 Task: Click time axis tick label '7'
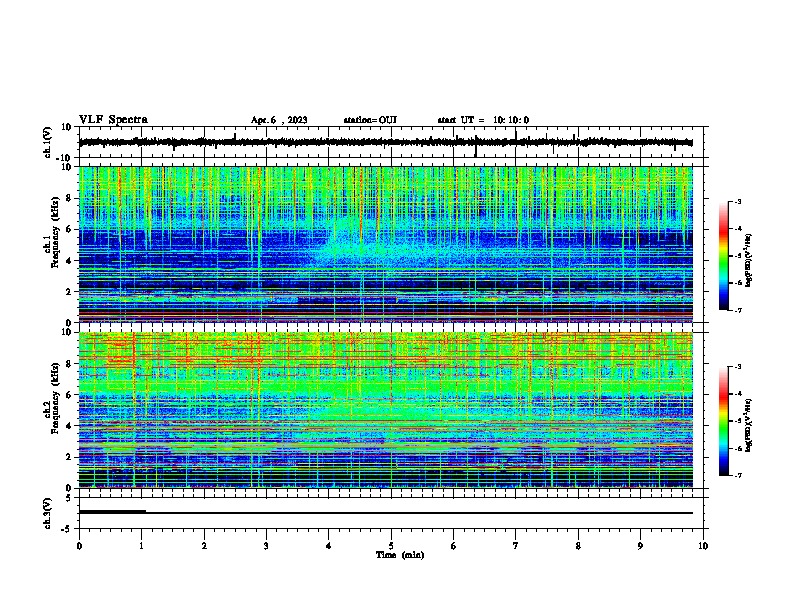[516, 546]
